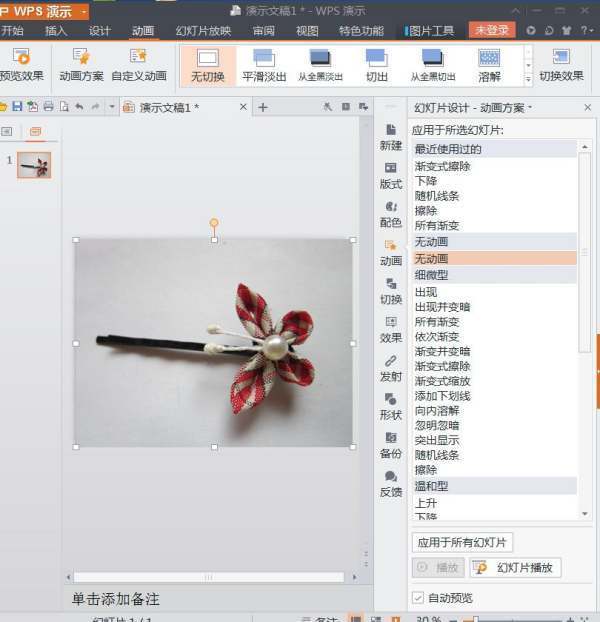Select 平滑淡出 transition
600x622 pixels.
tap(264, 65)
